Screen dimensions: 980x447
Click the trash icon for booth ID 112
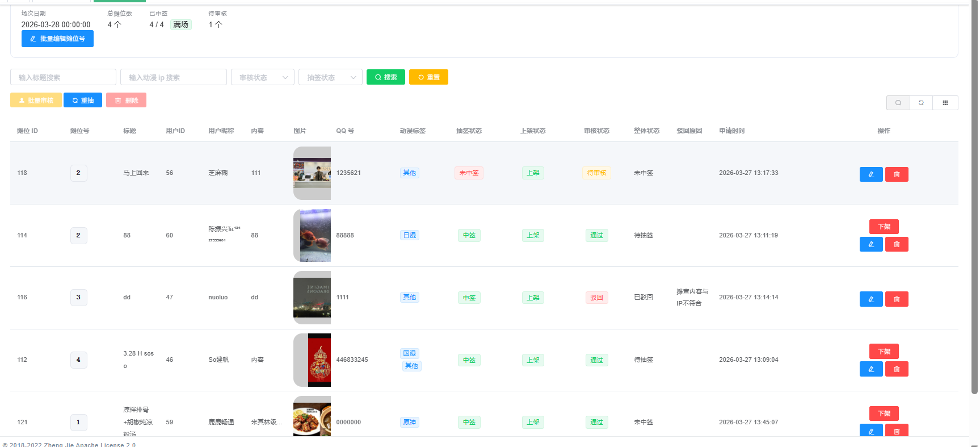tap(897, 369)
